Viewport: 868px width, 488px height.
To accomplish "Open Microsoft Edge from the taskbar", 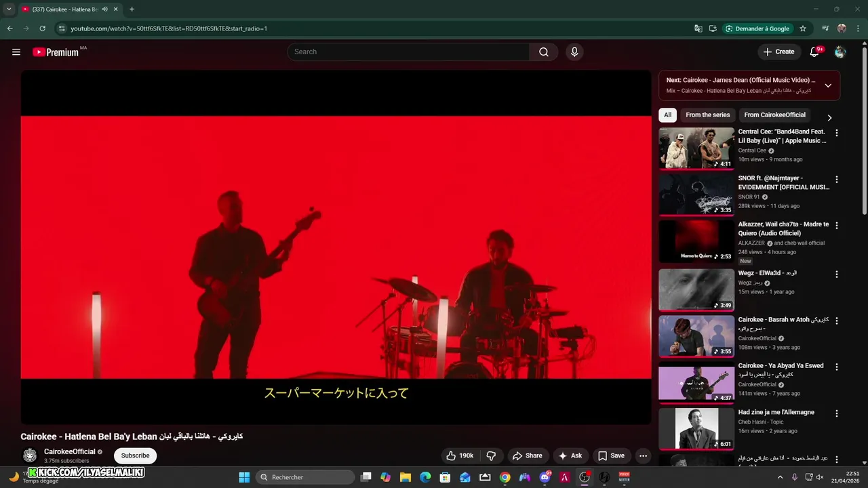I will coord(425,477).
